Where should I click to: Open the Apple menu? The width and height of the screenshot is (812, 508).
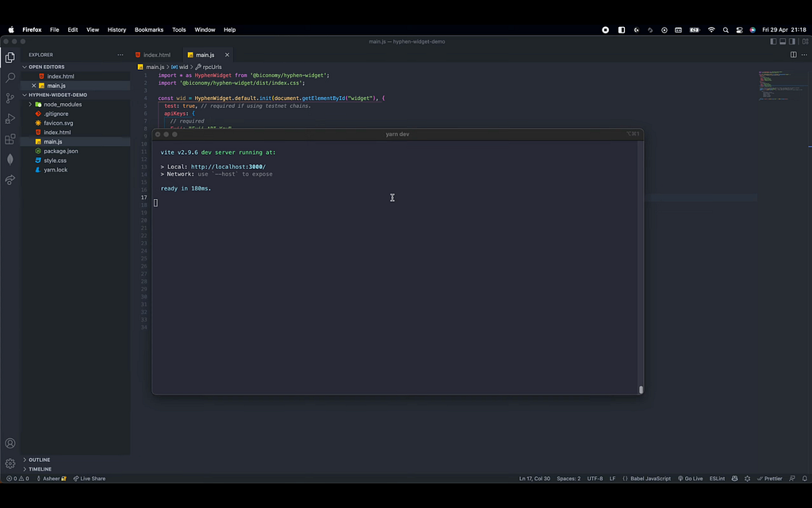[11, 29]
